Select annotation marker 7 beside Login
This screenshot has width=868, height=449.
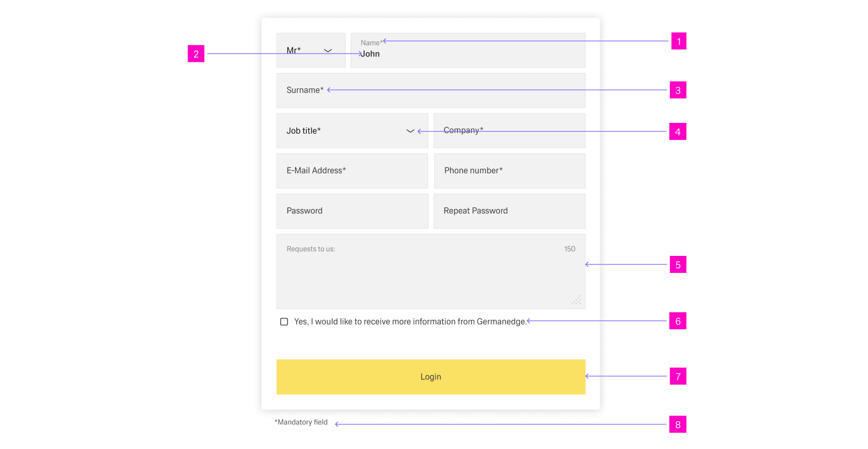point(678,377)
